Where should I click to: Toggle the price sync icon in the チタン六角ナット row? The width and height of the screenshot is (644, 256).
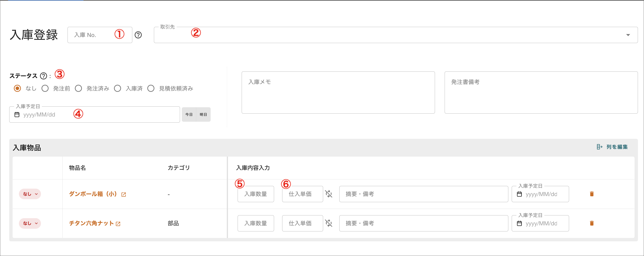(x=329, y=223)
